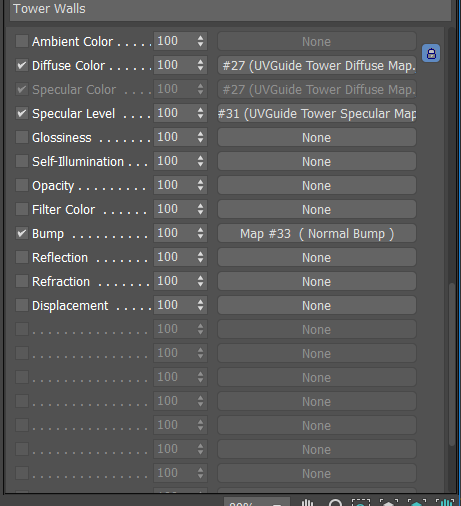Open the Diffuse Color map #27 button

317,65
